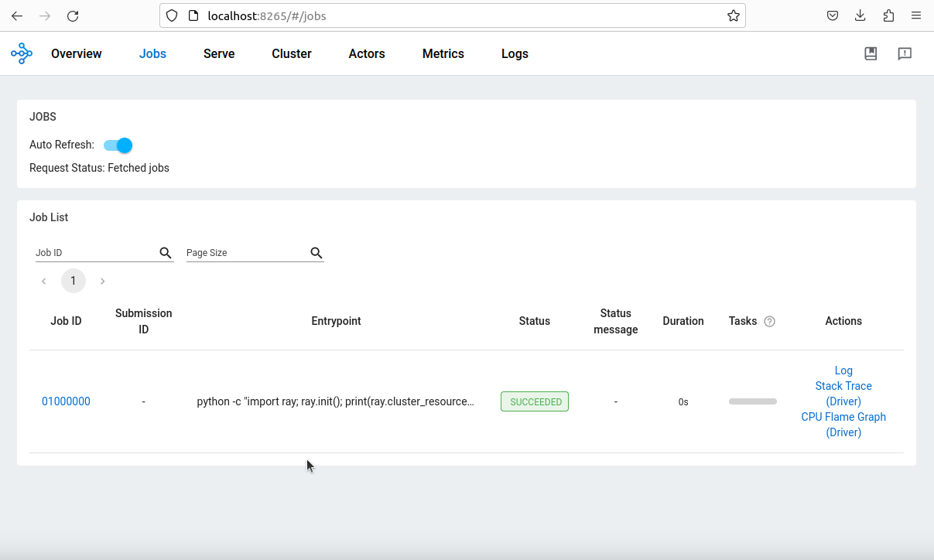The height and width of the screenshot is (560, 934).
Task: Click the Page Size search magnifier icon
Action: [316, 253]
